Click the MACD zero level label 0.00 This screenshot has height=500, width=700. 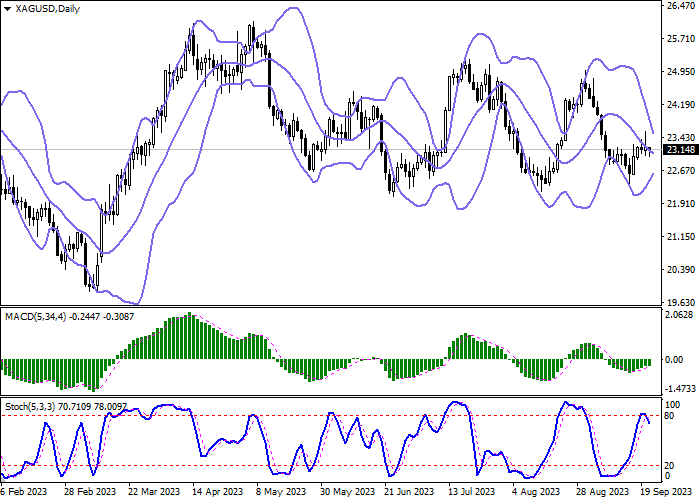(674, 360)
